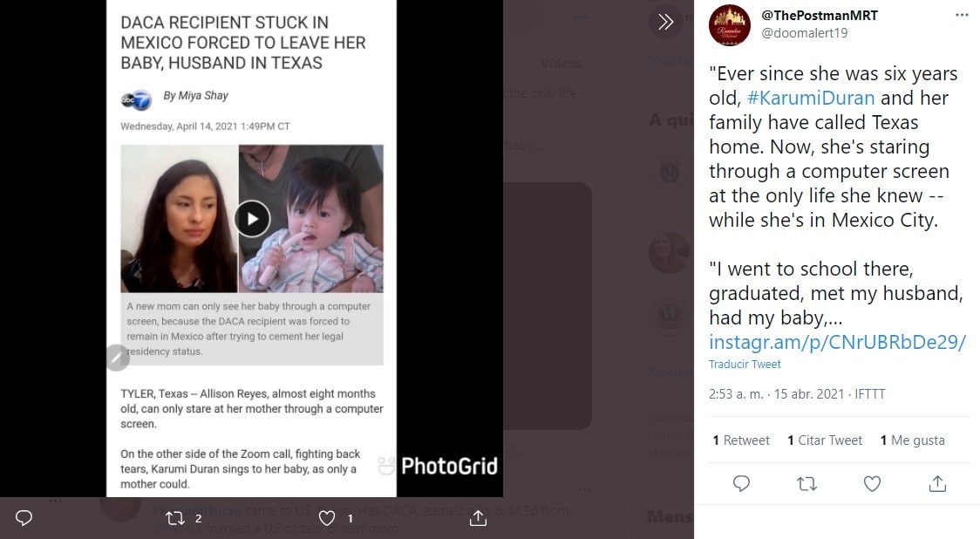Open more options menu on the tweet
This screenshot has height=539, width=980.
pyautogui.click(x=962, y=16)
